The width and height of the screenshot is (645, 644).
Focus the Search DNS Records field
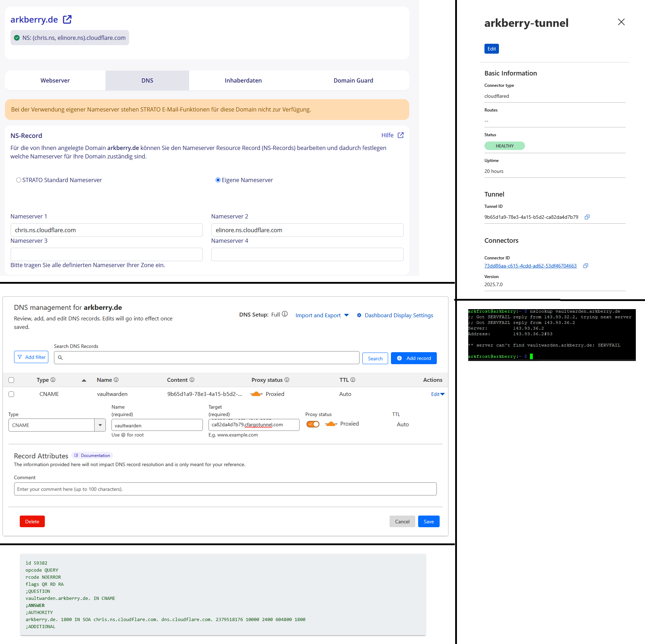pos(207,357)
